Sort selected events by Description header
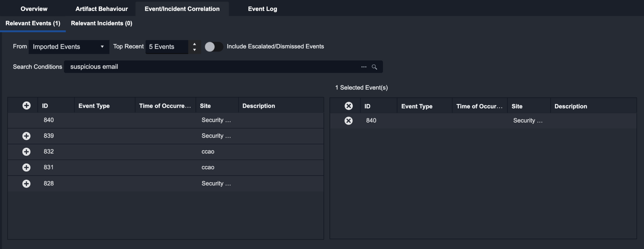Screen dimensions: 644x249 [570, 106]
